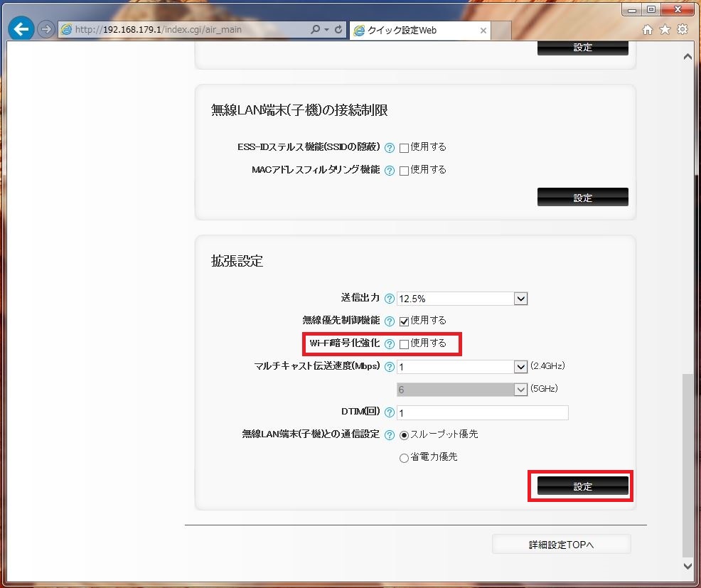Open help for ESS-IDステルス機能

tap(390, 148)
